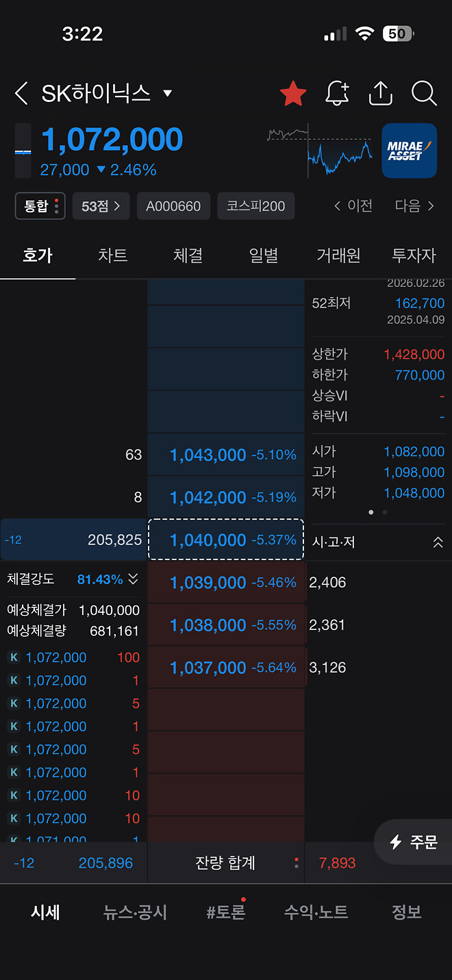The height and width of the screenshot is (980, 452).
Task: Open the #토론 bottom tab
Action: pyautogui.click(x=225, y=912)
